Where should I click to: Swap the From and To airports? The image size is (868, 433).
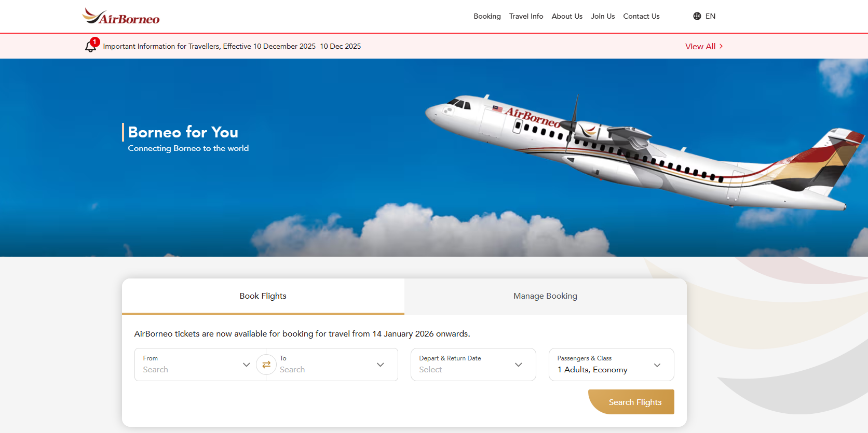click(266, 365)
